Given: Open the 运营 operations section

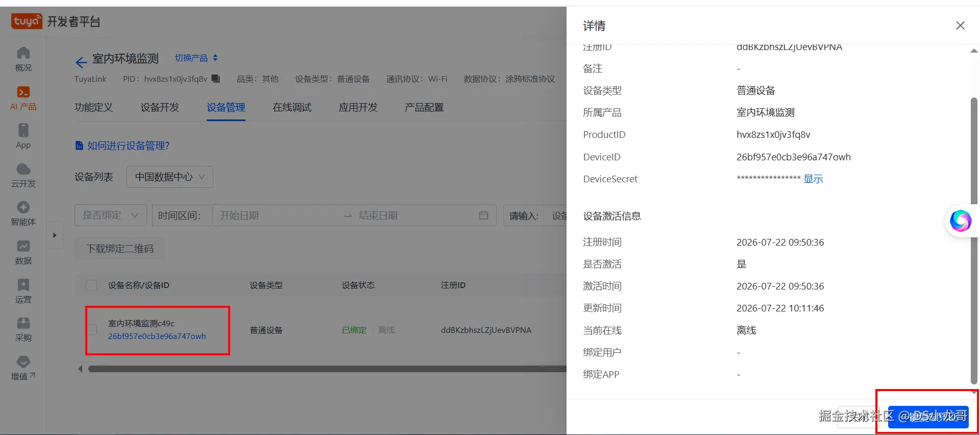Looking at the screenshot, I should pyautogui.click(x=23, y=291).
